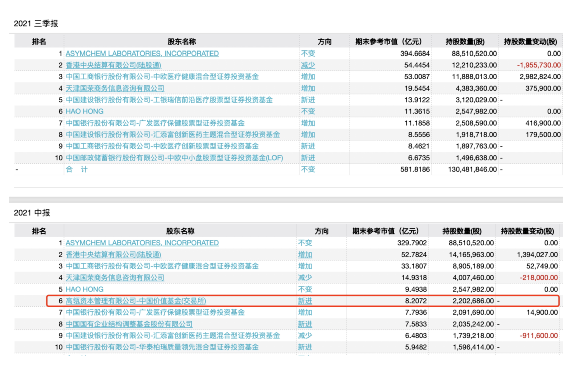Open 工银瑞信前沿医疗股票型证券投资基金 shareholder link

point(169,100)
